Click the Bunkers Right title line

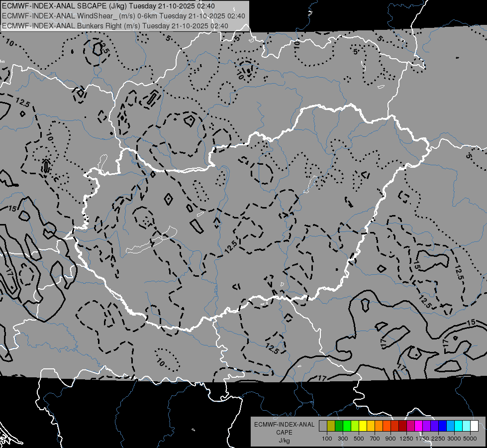pos(115,26)
